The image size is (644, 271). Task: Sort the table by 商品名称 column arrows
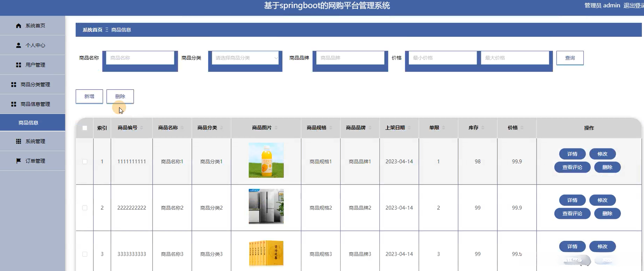(x=182, y=128)
